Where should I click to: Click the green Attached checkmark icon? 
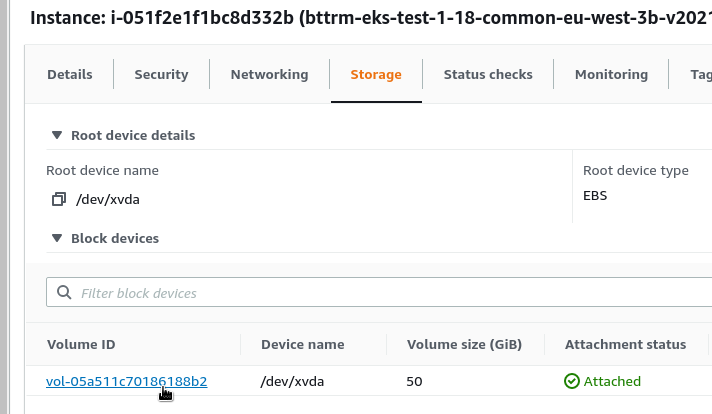click(572, 381)
